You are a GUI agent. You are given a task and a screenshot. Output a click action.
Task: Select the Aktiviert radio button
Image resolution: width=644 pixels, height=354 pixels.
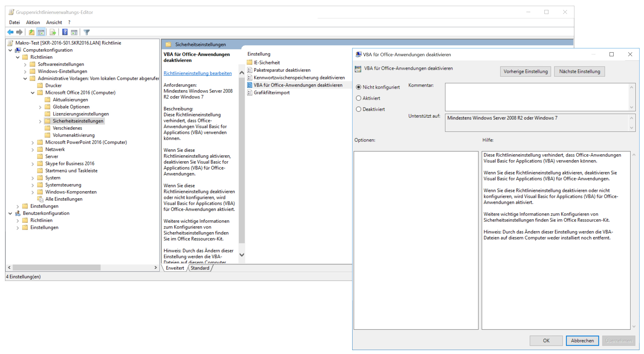click(x=359, y=98)
